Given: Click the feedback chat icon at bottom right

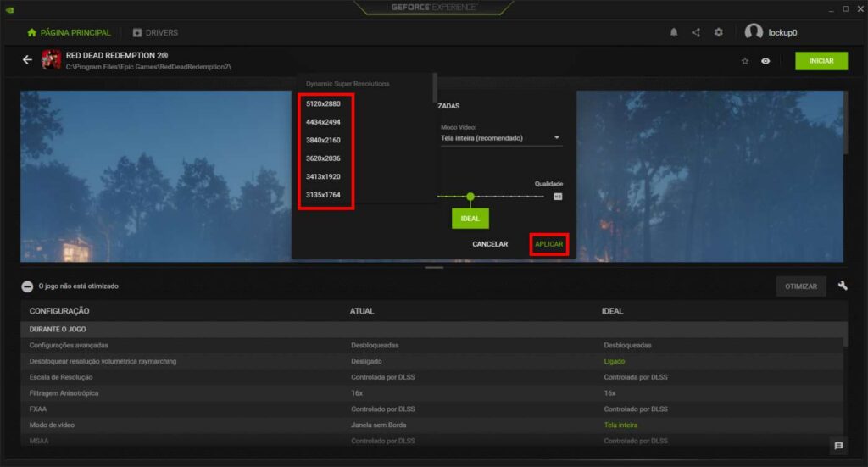Looking at the screenshot, I should pos(838,446).
